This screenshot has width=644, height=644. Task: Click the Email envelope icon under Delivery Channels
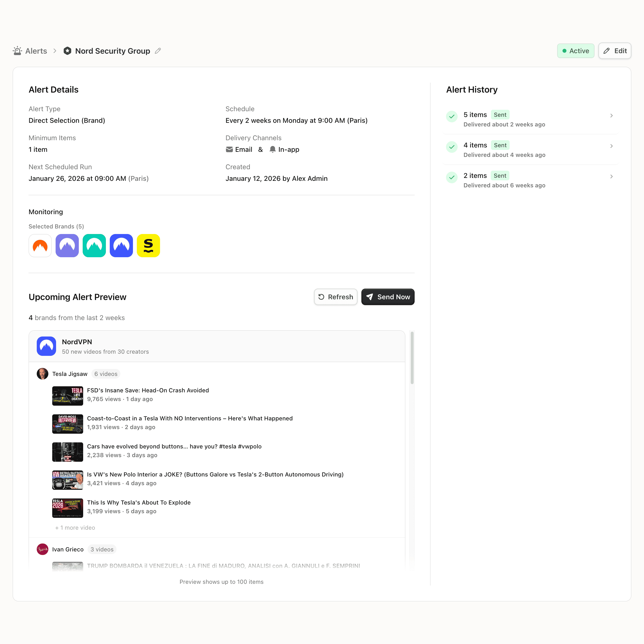click(x=229, y=149)
